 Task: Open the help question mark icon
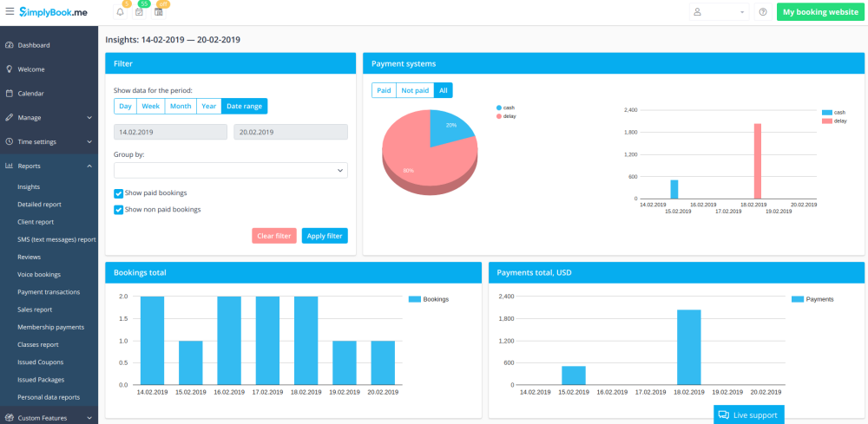(x=763, y=12)
